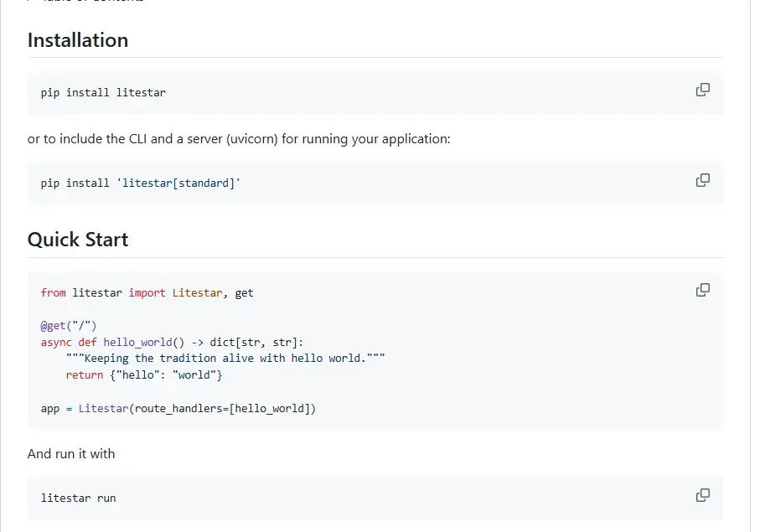The image size is (770, 532).
Task: Click the 'And run it with' paragraph
Action: (71, 454)
